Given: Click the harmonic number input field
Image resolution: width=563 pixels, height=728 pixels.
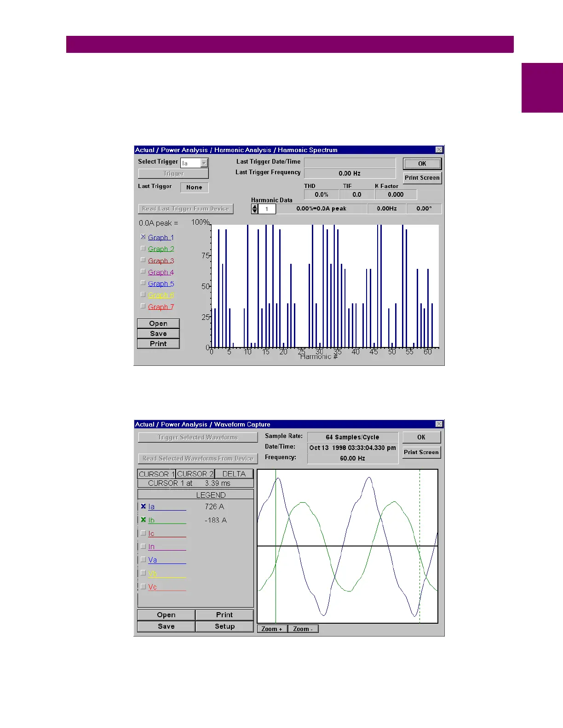Looking at the screenshot, I should tap(267, 209).
